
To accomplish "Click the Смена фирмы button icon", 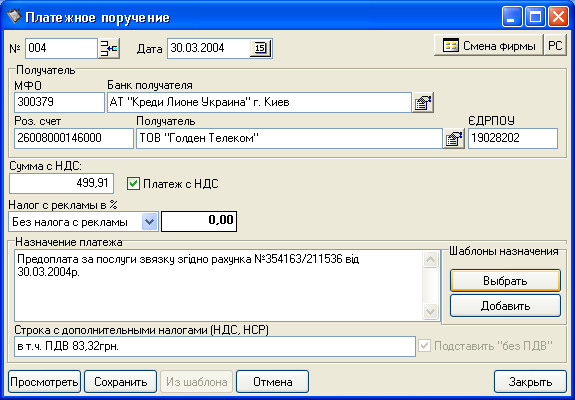I will pos(450,46).
